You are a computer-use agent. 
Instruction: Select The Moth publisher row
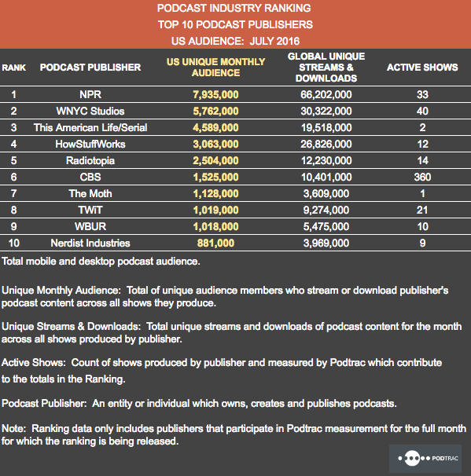236,193
